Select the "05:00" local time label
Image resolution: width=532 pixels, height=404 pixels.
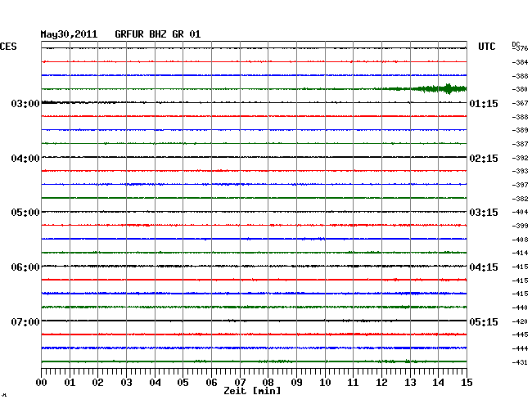(x=25, y=213)
